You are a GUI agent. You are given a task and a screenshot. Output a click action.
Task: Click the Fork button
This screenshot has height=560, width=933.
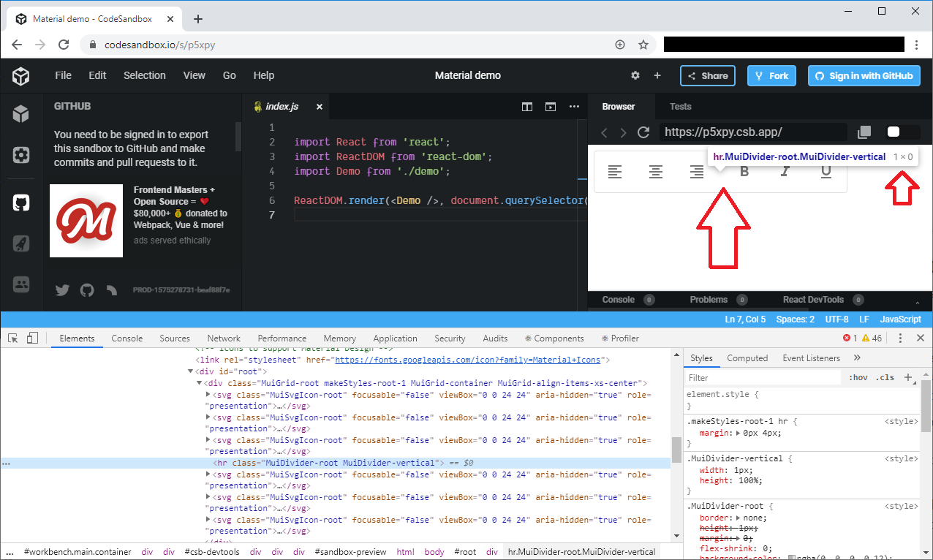[771, 75]
